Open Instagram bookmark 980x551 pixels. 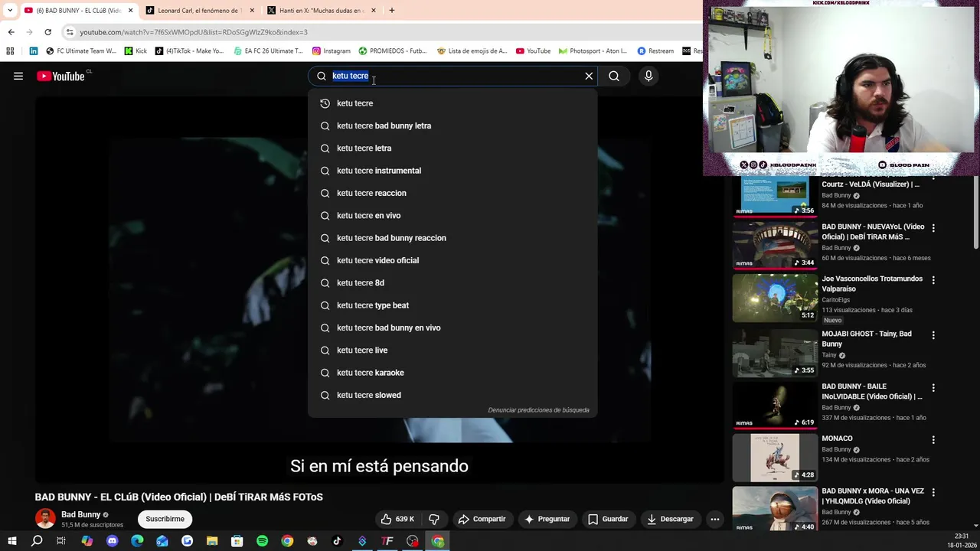pos(332,51)
